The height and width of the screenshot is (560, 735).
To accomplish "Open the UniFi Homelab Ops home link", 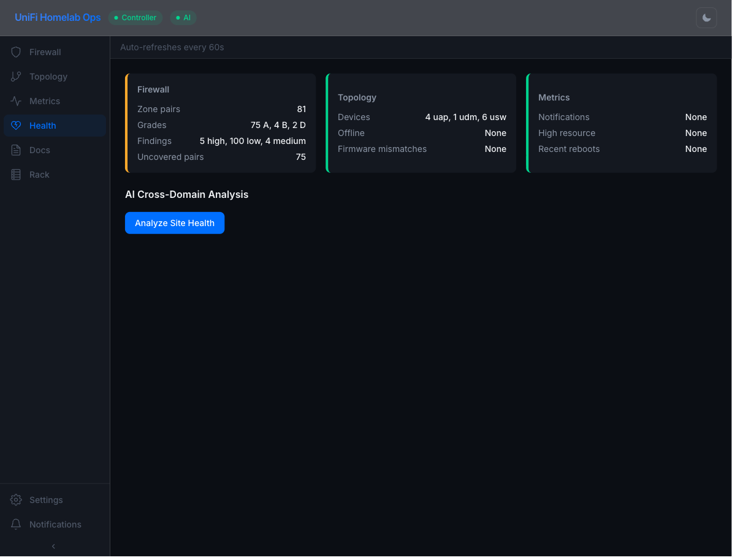I will tap(58, 18).
